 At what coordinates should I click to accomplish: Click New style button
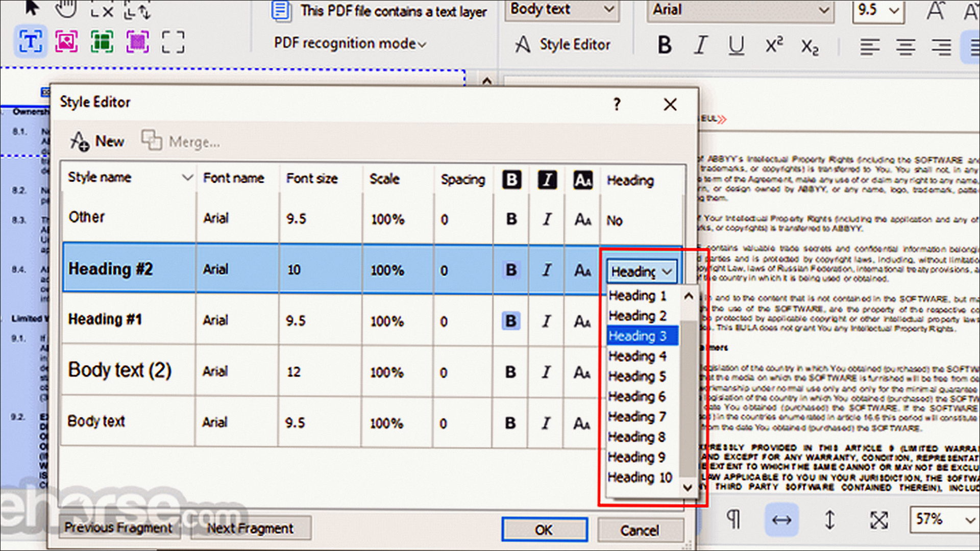pos(97,141)
